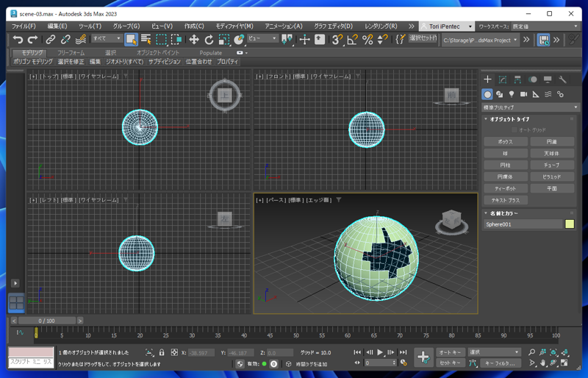Click the Edit Named Selection Sets icon

tap(400, 39)
